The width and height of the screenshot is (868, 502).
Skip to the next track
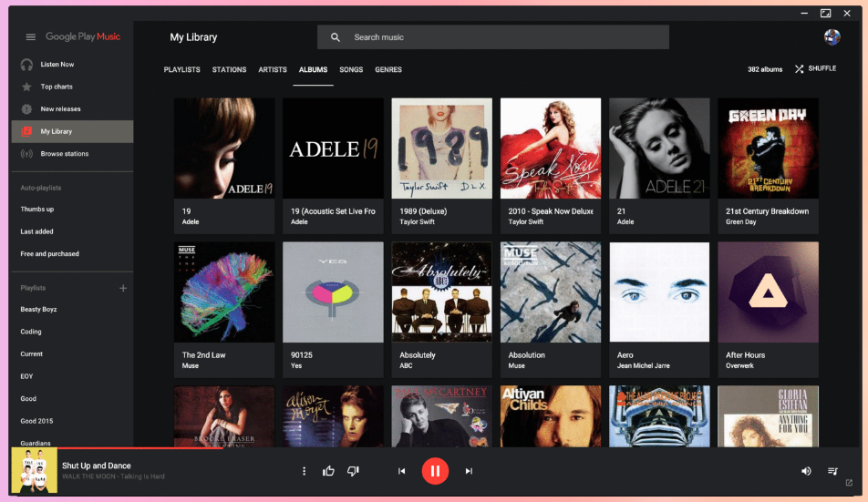469,471
